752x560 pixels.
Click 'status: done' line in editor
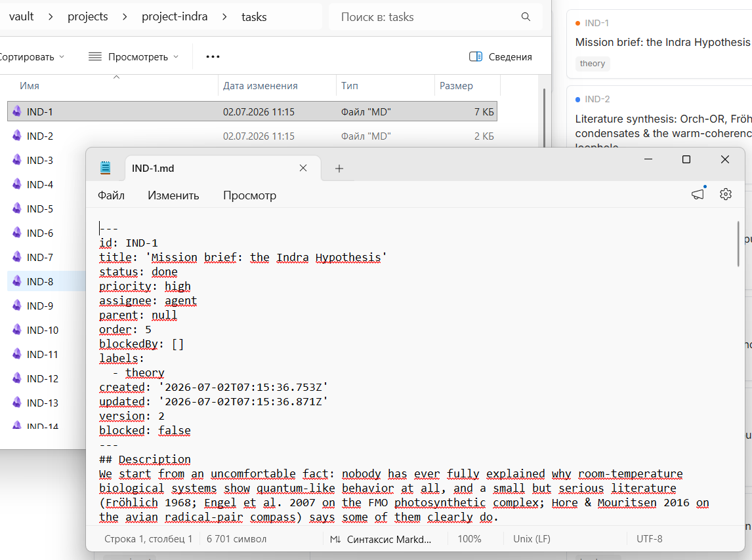pos(138,272)
